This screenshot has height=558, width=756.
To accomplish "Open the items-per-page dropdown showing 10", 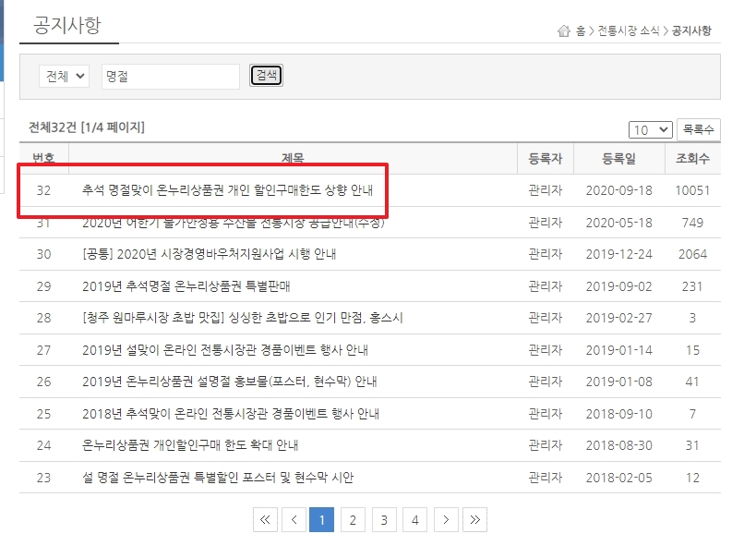I will coord(651,129).
